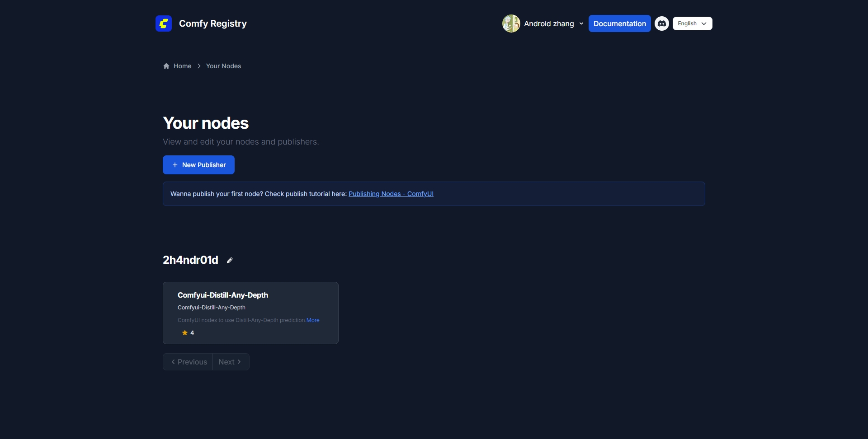Click the small Comfyui-Distill-Any-Depth subtitle

[212, 308]
